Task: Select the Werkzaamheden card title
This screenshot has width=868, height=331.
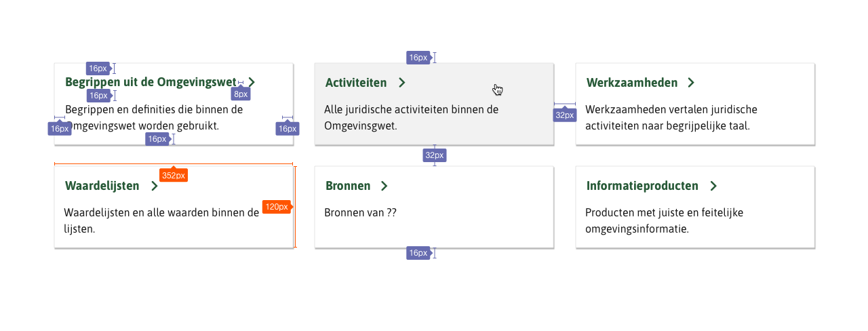Action: (631, 83)
